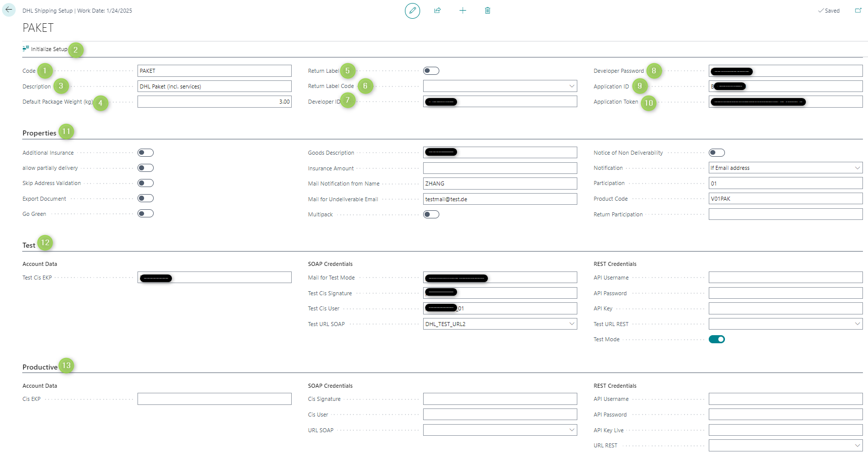Click the Test Cis User field
The width and height of the screenshot is (868, 457).
tap(500, 308)
